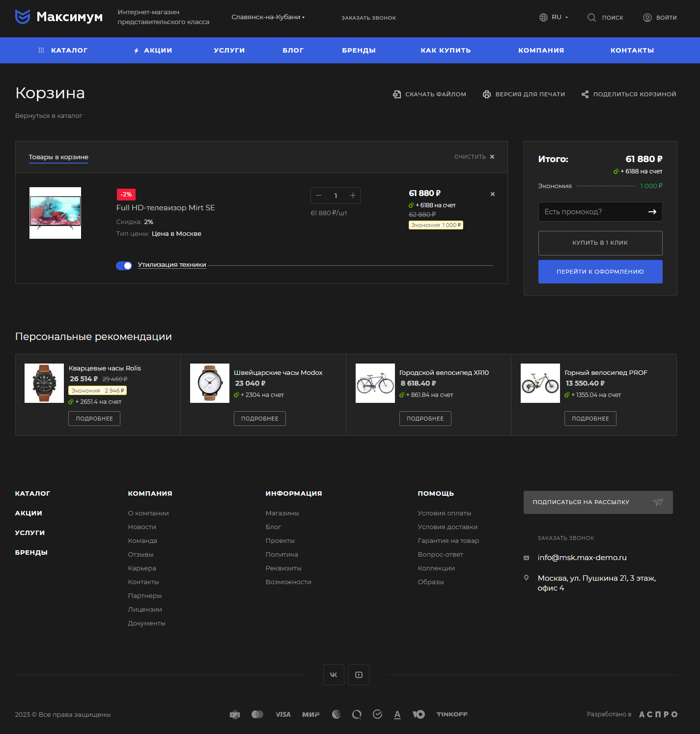Open Full HD-телевизор Mirt SE link
The width and height of the screenshot is (700, 734).
[x=166, y=208]
